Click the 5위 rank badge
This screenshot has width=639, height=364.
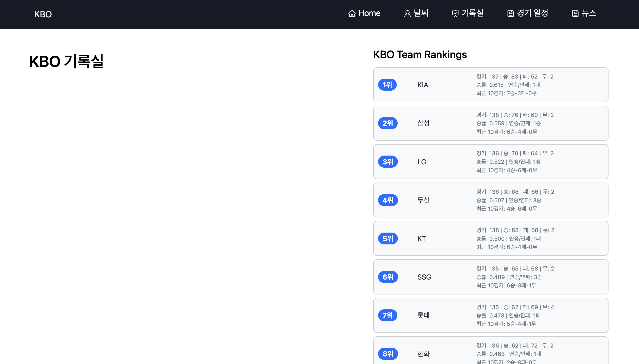point(388,238)
